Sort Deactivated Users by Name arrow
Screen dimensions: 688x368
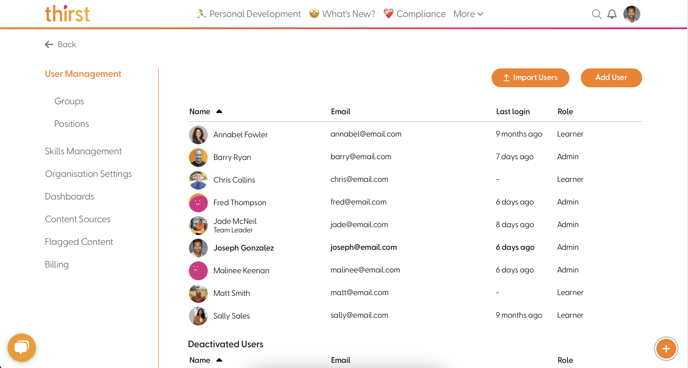219,360
